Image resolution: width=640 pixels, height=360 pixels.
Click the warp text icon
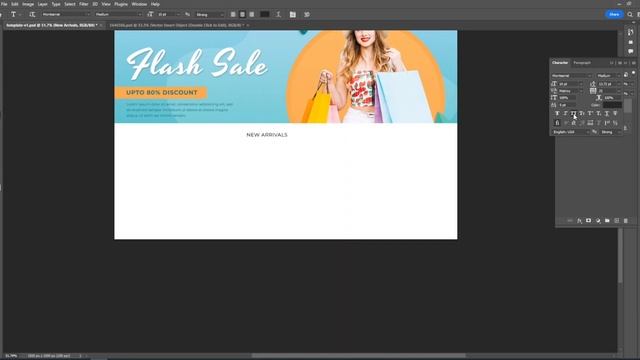(278, 14)
